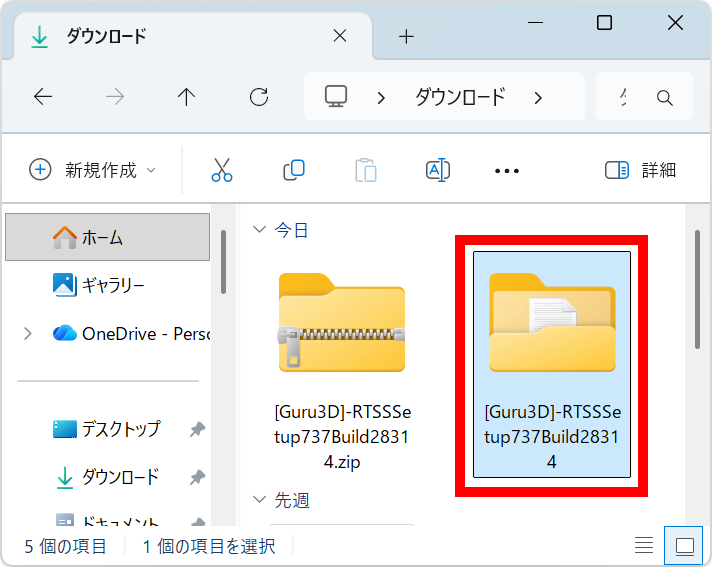The width and height of the screenshot is (712, 567).
Task: Open the 新規作成 dropdown
Action: click(x=93, y=170)
